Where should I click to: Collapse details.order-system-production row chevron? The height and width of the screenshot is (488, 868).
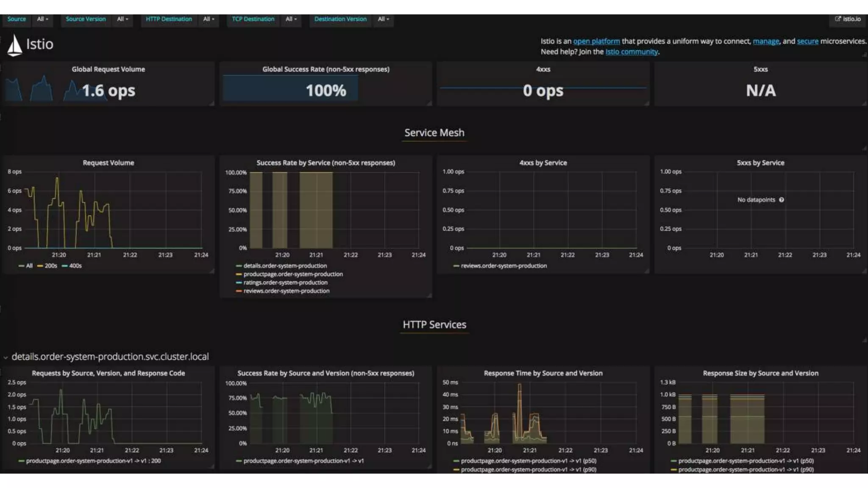click(6, 358)
